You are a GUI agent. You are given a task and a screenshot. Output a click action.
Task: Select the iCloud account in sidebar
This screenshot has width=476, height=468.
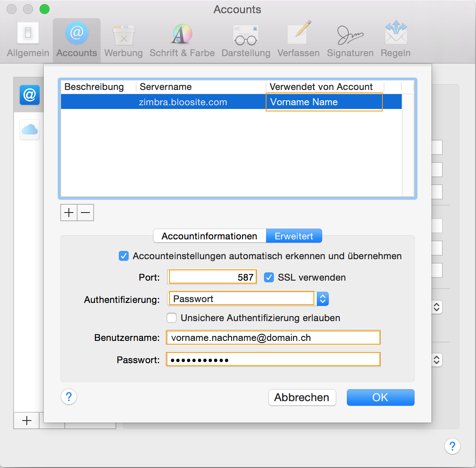click(30, 130)
